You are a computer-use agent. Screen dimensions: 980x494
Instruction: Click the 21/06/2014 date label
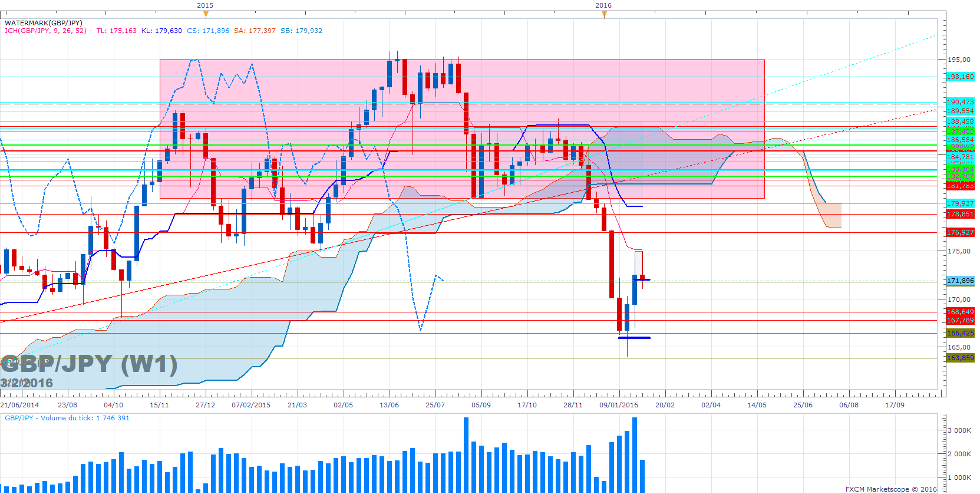point(19,405)
